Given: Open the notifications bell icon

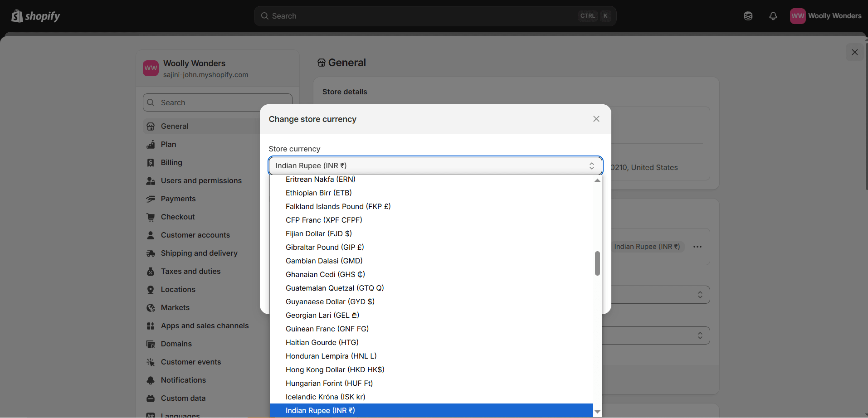Looking at the screenshot, I should [x=773, y=16].
